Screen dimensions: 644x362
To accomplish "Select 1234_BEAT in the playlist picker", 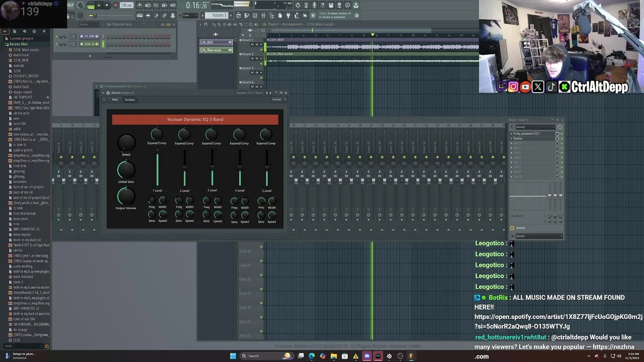I will tap(216, 42).
